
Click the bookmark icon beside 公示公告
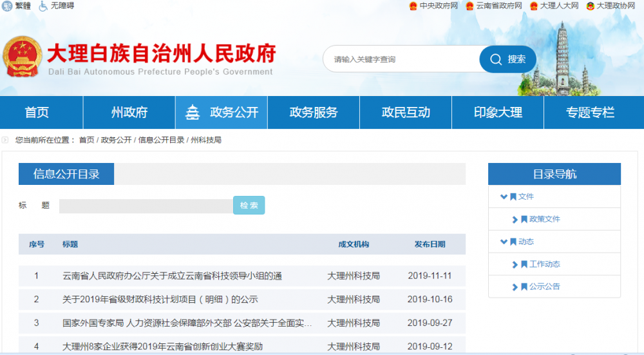pos(524,287)
